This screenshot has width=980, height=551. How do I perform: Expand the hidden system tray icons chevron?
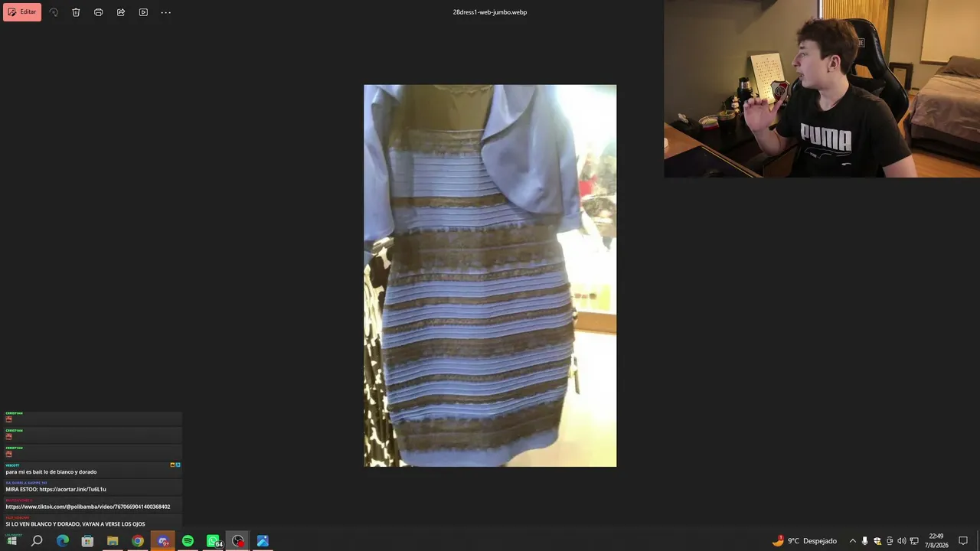[x=853, y=541]
